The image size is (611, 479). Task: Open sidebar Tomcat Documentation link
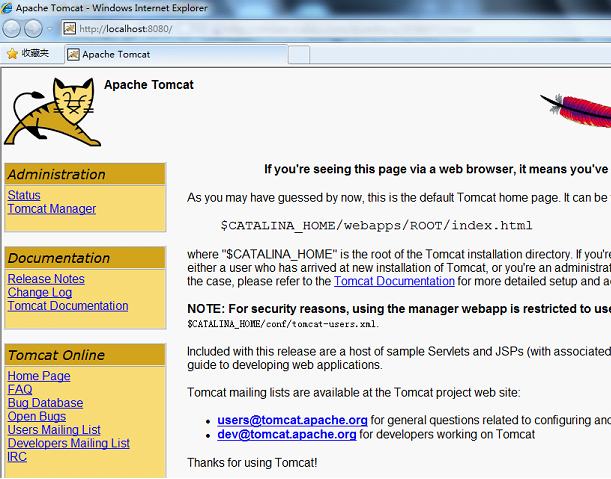point(68,306)
